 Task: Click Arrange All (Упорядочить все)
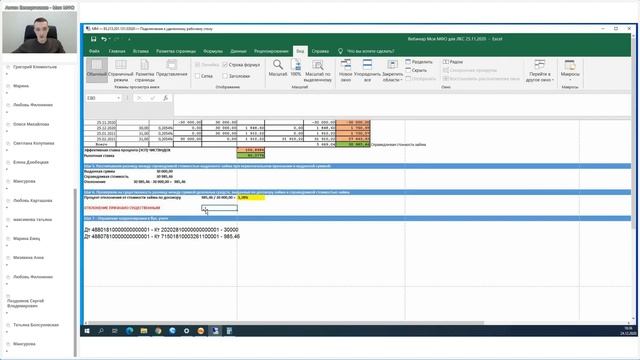[367, 70]
